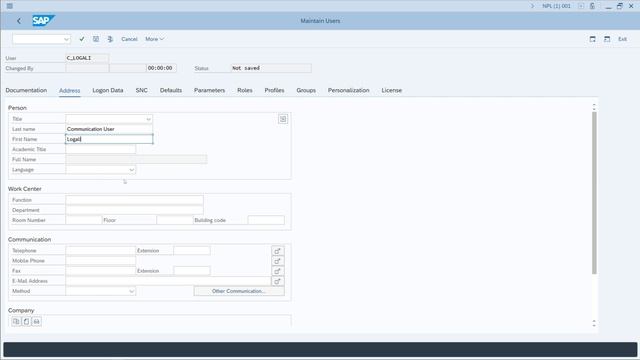640x360 pixels.
Task: Open the Language dropdown
Action: point(131,170)
